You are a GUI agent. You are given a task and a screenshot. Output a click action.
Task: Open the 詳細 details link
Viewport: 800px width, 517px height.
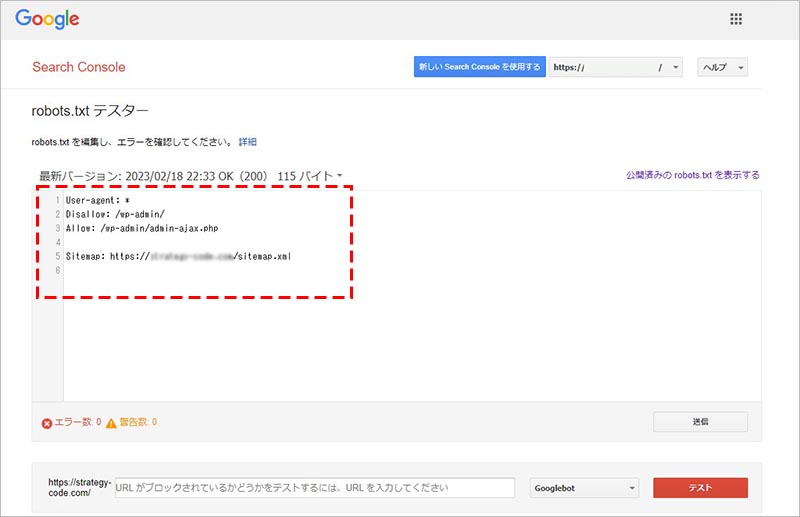click(247, 142)
